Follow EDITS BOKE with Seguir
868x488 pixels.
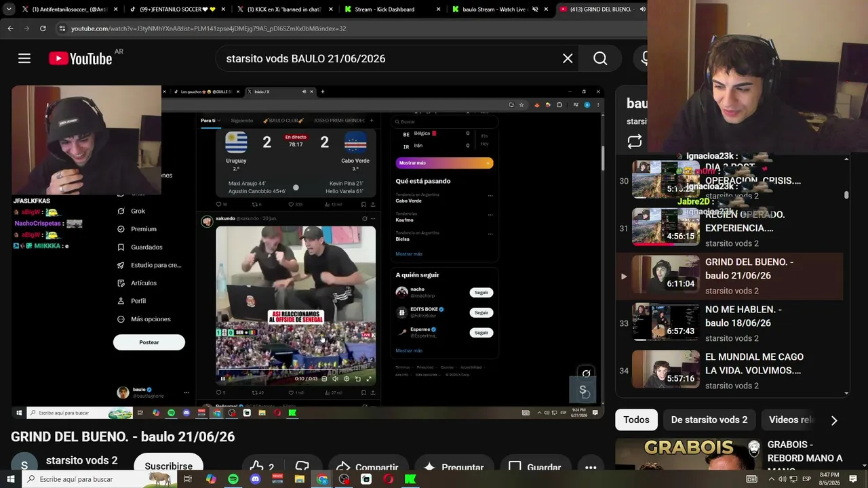(x=481, y=312)
